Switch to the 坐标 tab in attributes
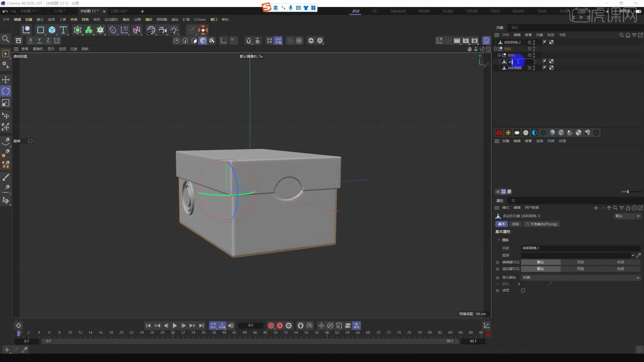 tap(515, 224)
